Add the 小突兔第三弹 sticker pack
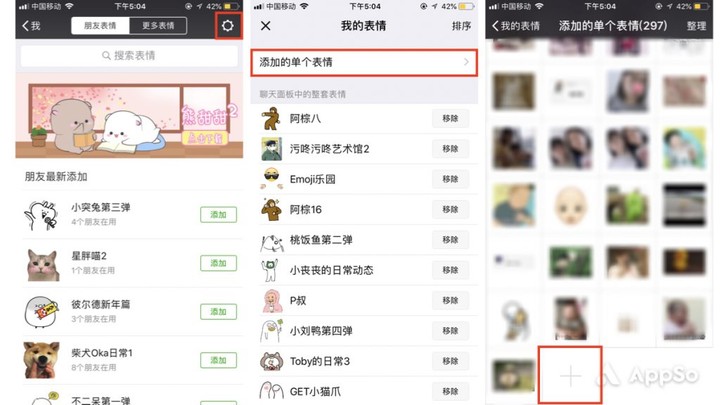The image size is (720, 405). [218, 214]
